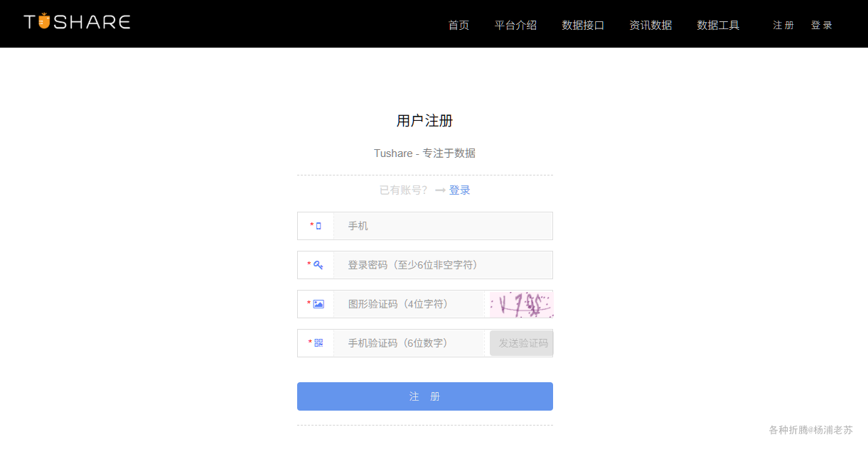Focus the 图形验证码 captcha input

pos(409,304)
